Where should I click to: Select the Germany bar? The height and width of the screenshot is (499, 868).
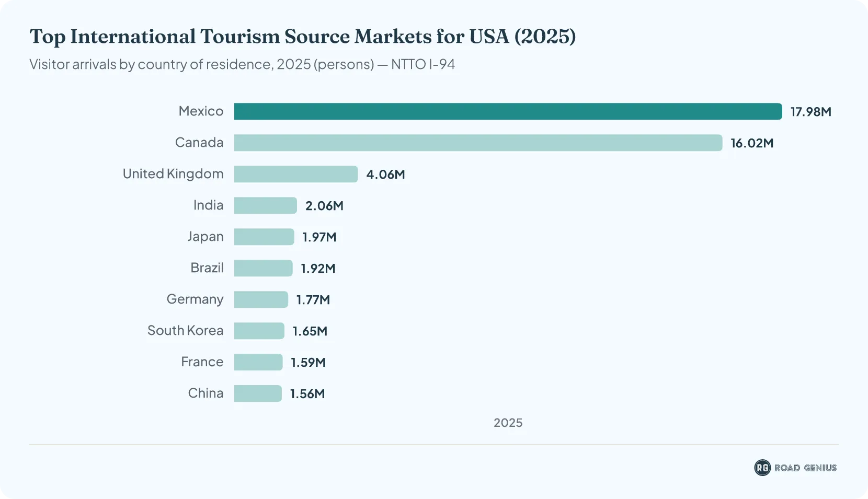pyautogui.click(x=261, y=299)
